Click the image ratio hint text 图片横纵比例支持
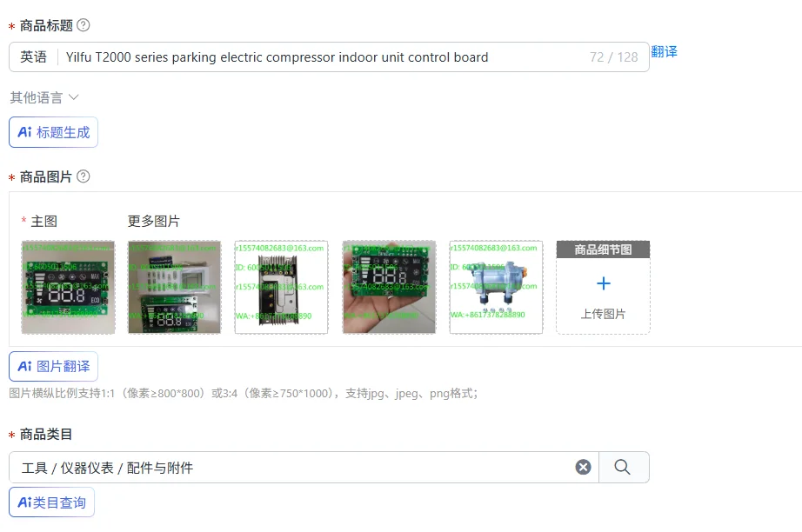 pos(244,393)
